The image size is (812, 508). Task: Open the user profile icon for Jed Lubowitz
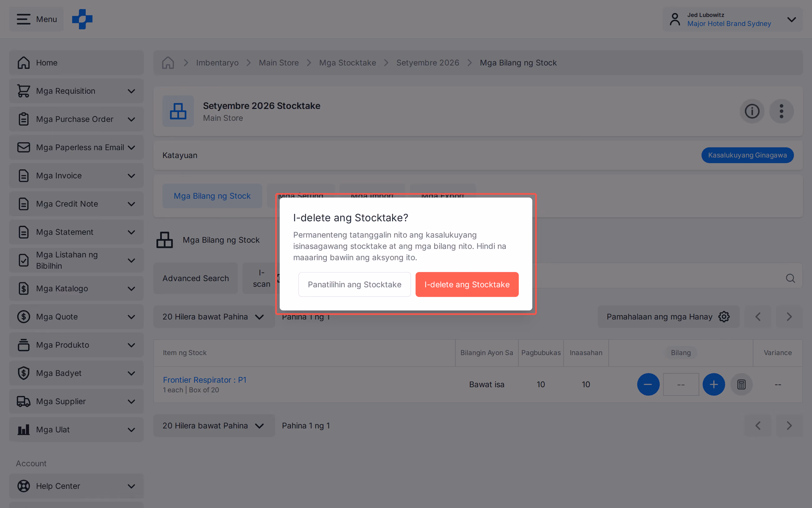(675, 19)
